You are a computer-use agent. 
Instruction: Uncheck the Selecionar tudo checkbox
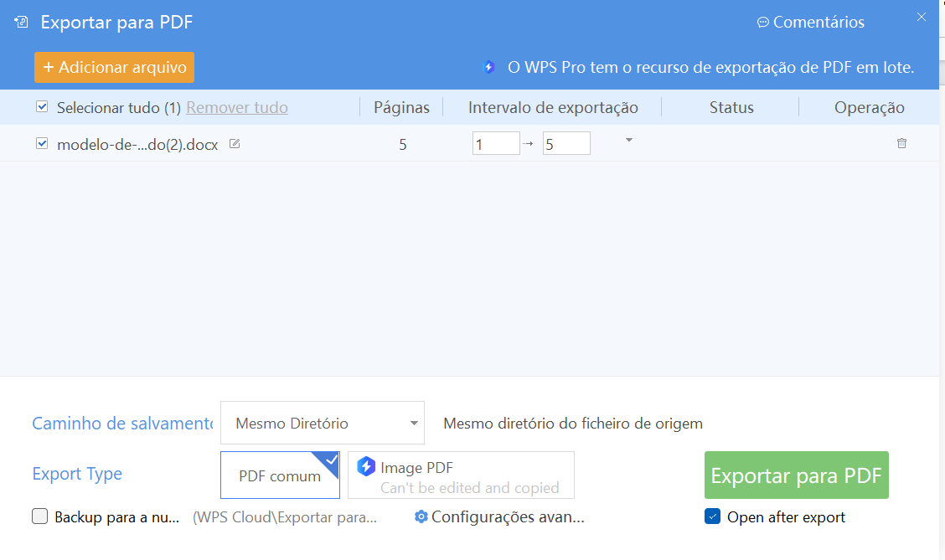41,107
